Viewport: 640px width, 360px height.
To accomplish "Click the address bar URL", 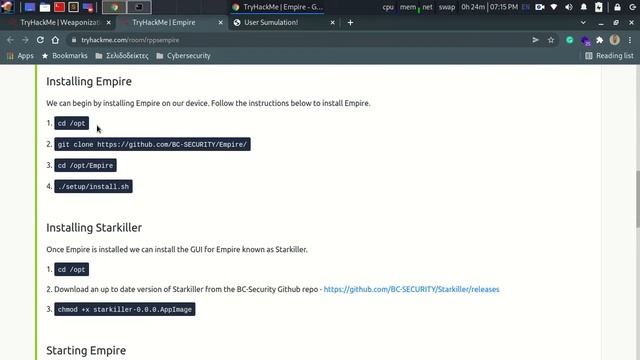I will (x=130, y=40).
